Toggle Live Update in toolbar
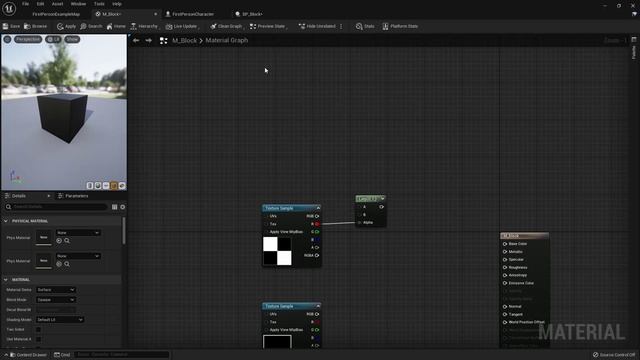640x360 pixels. click(182, 26)
